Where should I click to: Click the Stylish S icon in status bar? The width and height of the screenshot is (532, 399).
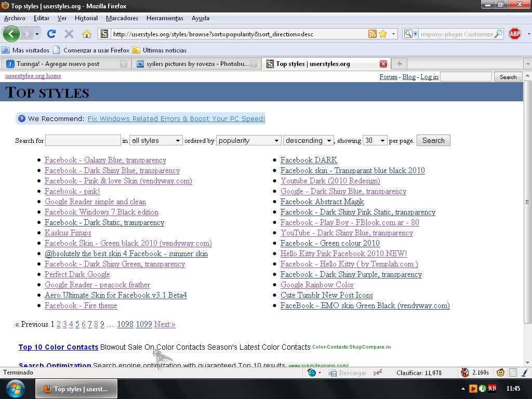513,373
